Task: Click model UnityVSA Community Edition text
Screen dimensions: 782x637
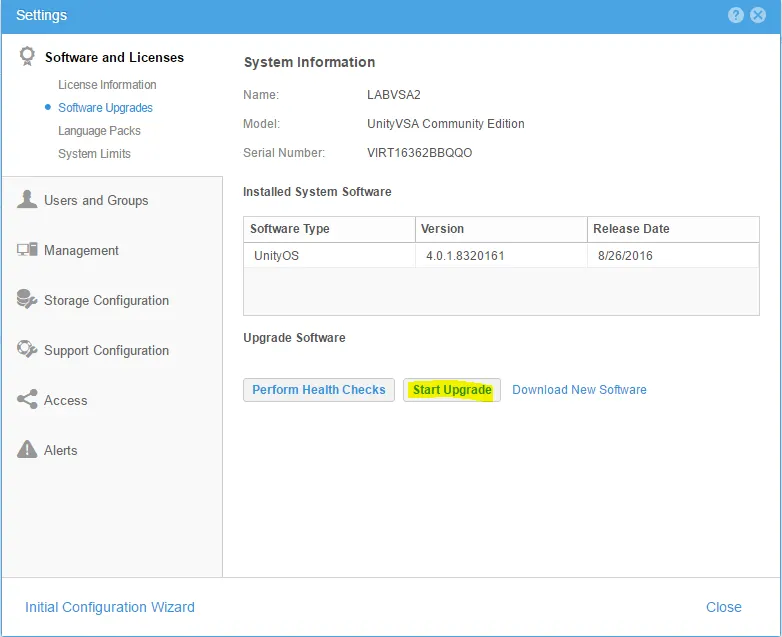Action: tap(445, 124)
